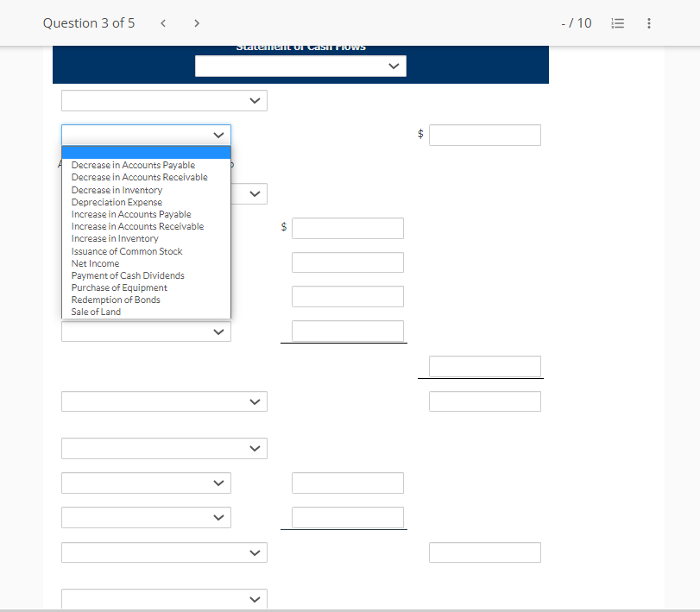
Task: Open the three-dot more options menu
Action: click(x=649, y=23)
